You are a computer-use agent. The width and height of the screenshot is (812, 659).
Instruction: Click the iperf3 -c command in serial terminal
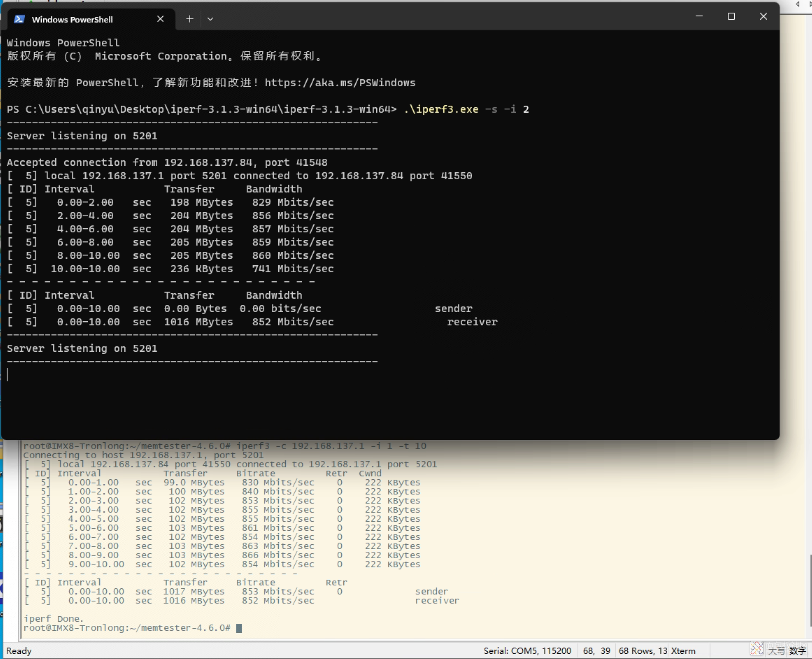331,446
